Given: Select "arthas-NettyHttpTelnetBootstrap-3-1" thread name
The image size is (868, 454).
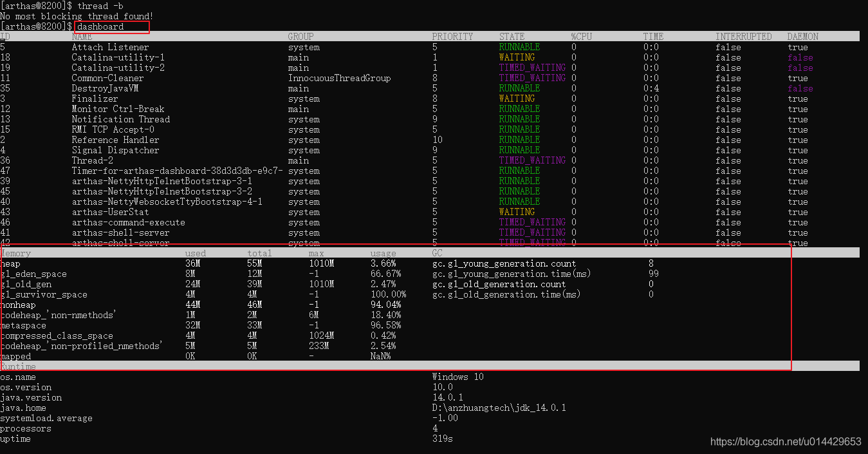Looking at the screenshot, I should coord(162,181).
